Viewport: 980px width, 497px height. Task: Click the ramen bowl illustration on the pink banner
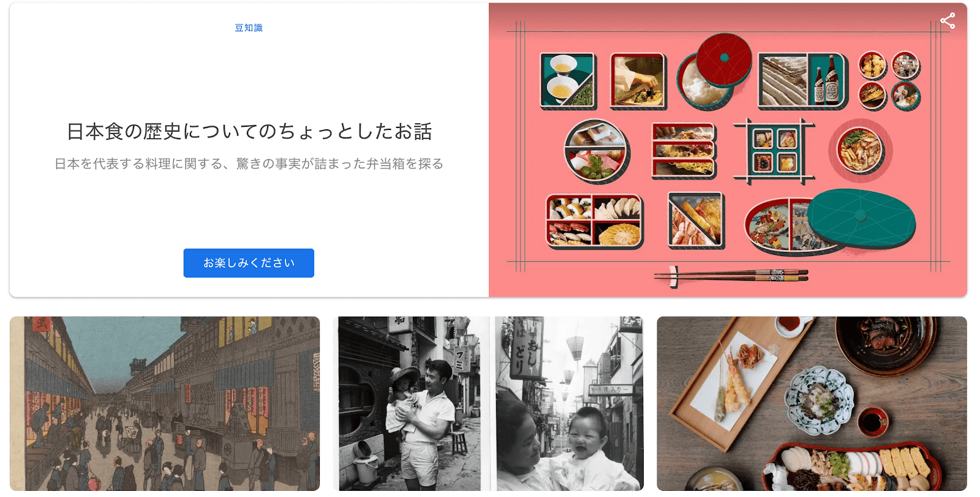click(861, 150)
